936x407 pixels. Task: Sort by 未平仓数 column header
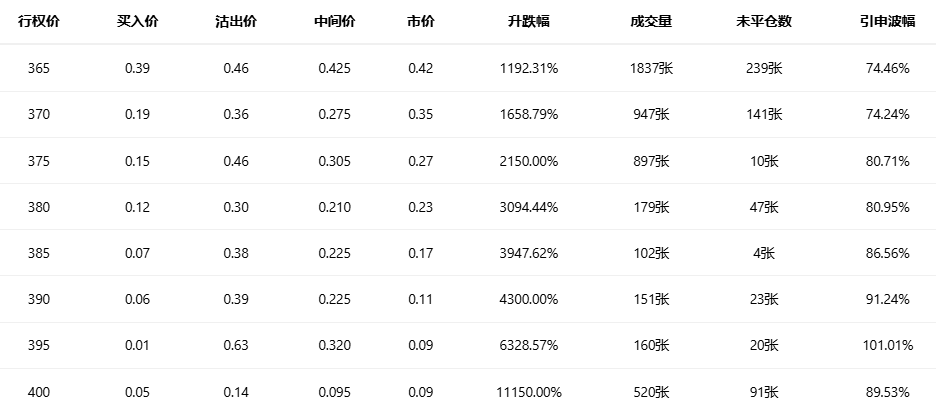point(764,22)
